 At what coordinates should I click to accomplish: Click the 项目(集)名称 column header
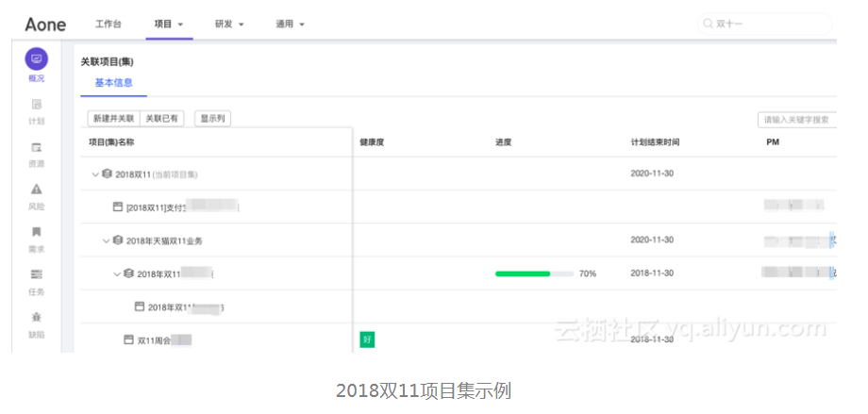tap(111, 142)
